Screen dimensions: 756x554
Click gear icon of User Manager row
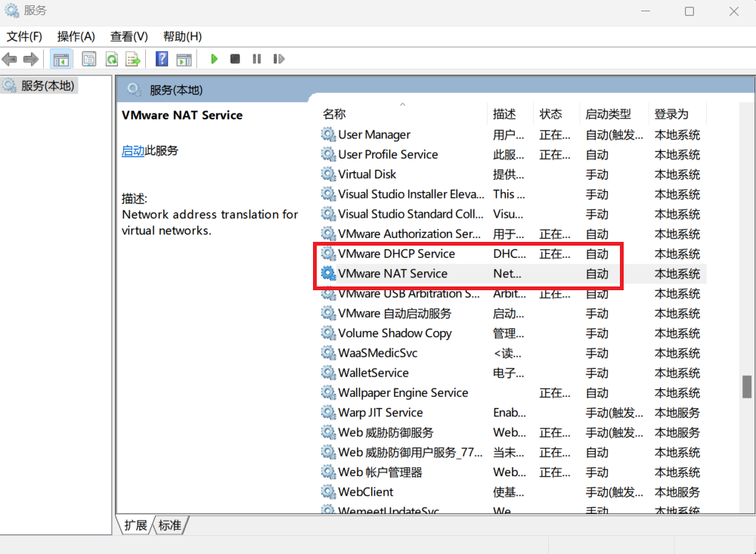click(328, 134)
